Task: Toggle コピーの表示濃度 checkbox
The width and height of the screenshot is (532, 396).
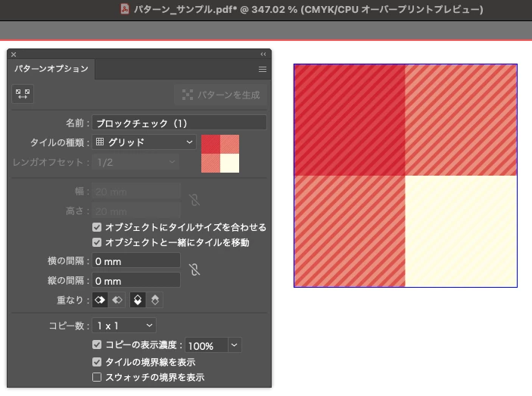Action: [97, 345]
